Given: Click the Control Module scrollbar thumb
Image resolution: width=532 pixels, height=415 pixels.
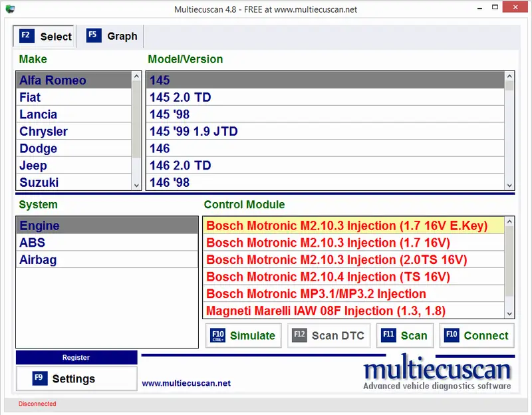Looking at the screenshot, I should coord(509,261).
